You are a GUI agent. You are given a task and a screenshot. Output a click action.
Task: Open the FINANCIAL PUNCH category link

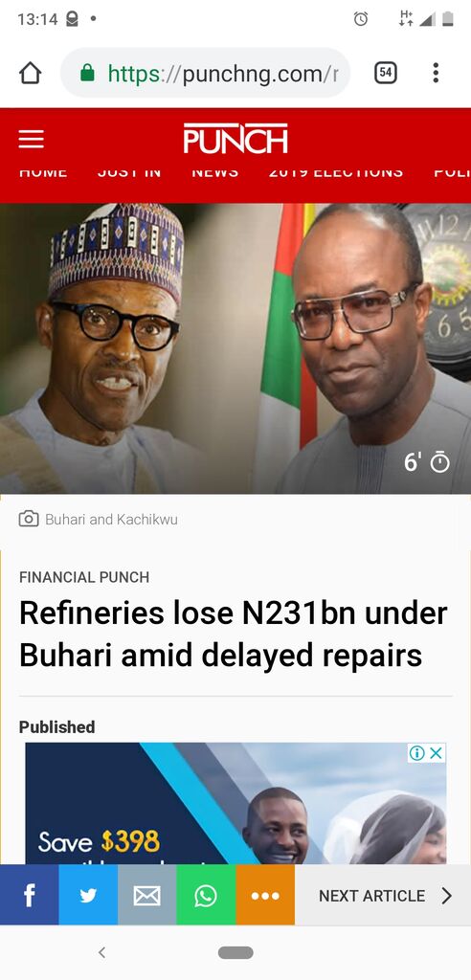(84, 577)
